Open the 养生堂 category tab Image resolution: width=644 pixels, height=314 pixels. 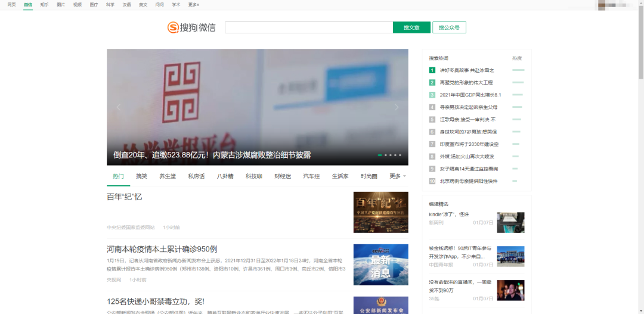(168, 176)
